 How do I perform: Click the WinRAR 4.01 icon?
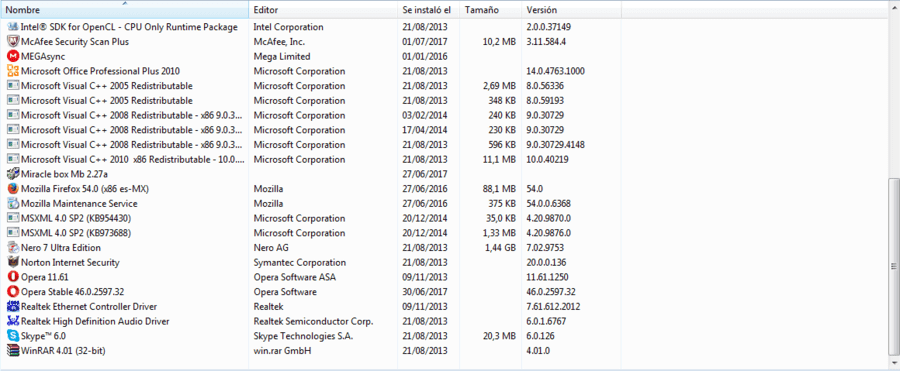[13, 351]
